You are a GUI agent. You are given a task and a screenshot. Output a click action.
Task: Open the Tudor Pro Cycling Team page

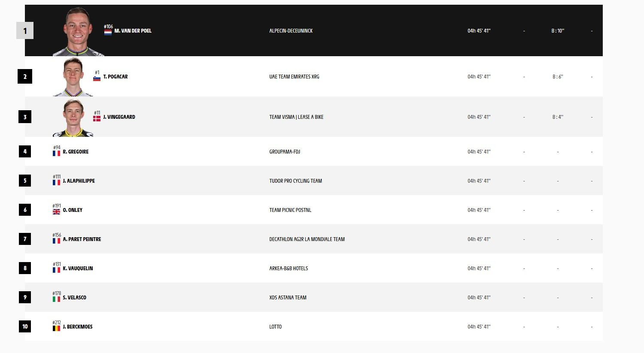295,181
